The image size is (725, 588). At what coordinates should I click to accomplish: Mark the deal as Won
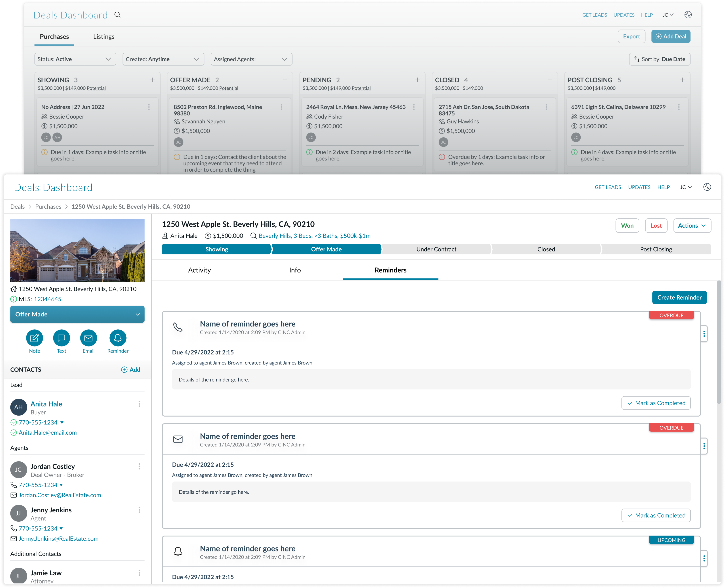pyautogui.click(x=627, y=225)
